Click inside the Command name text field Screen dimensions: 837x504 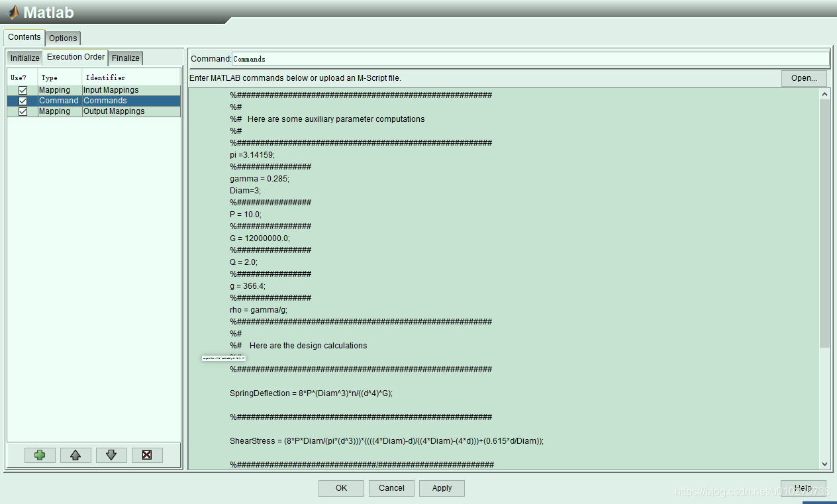point(530,59)
